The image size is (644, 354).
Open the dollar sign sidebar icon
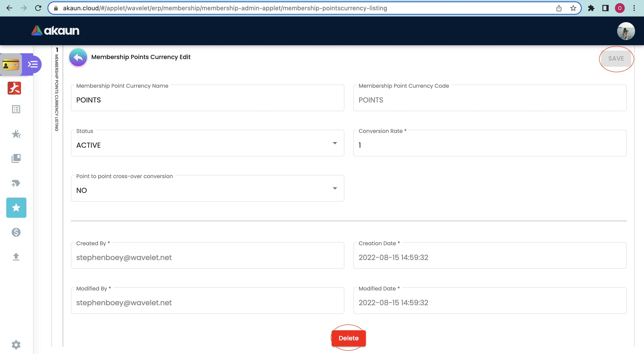(16, 232)
